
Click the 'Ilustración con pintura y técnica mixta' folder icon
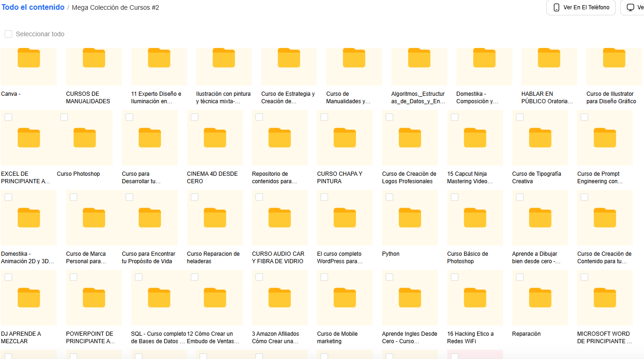(224, 58)
